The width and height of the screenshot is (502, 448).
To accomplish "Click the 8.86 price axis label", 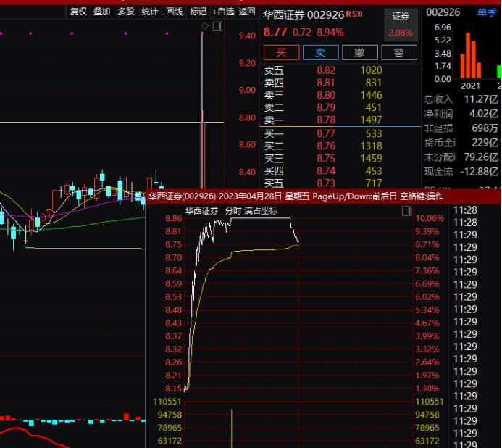I will coord(174,218).
